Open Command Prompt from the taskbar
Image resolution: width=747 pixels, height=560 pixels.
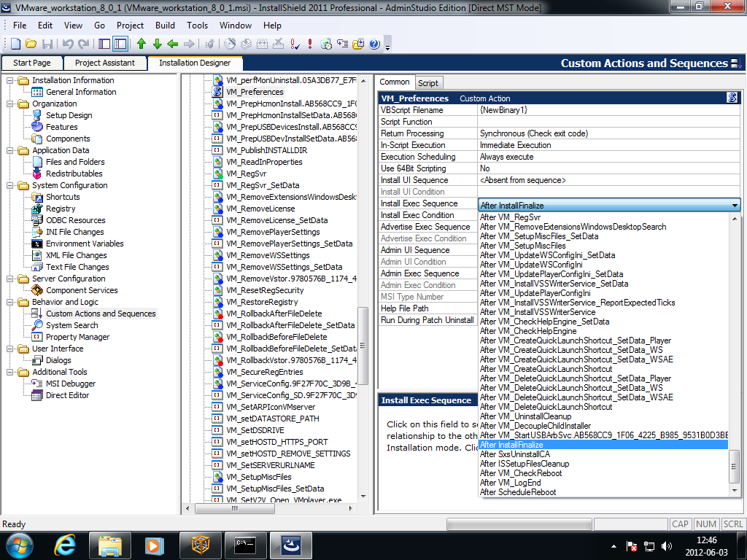(245, 545)
